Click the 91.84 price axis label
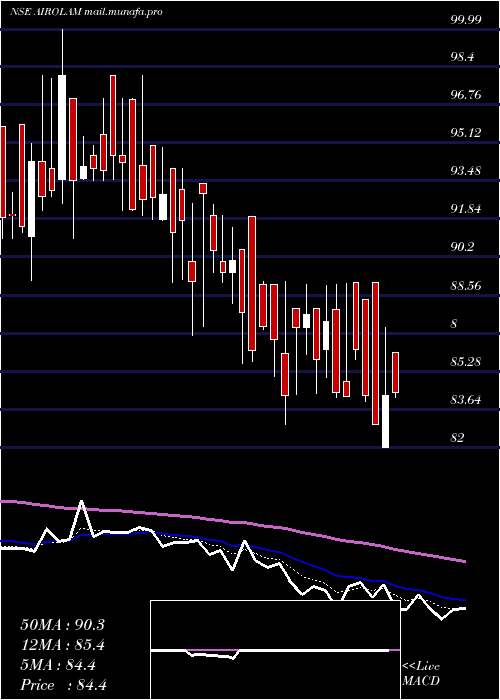Image resolution: width=500 pixels, height=700 pixels. [x=466, y=208]
